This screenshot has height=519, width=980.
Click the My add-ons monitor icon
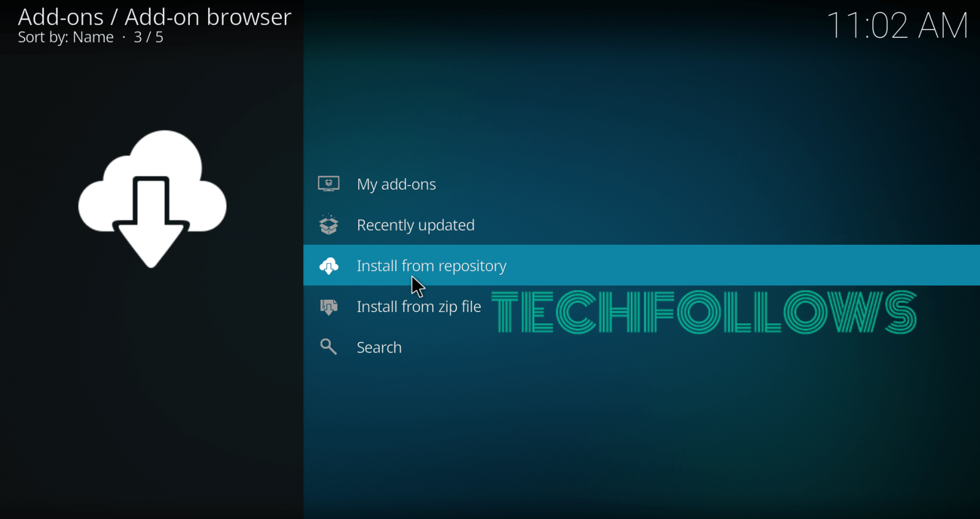(x=329, y=184)
